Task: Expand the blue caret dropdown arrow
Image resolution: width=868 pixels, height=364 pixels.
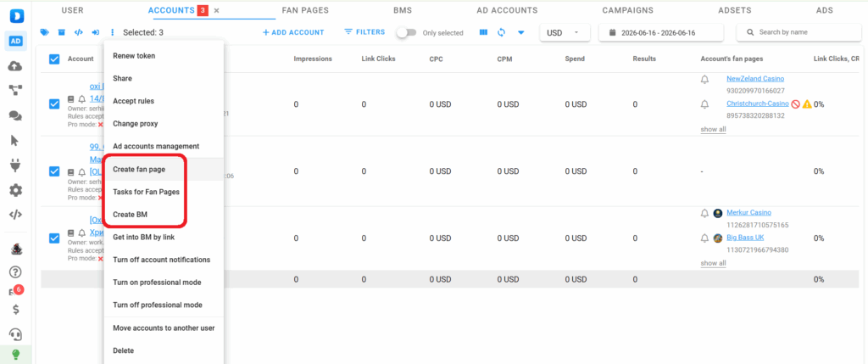Action: click(521, 32)
